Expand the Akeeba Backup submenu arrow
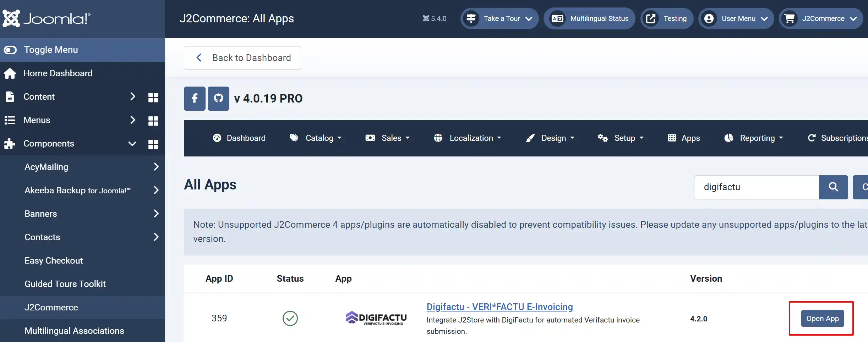Image resolution: width=868 pixels, height=342 pixels. [x=156, y=190]
